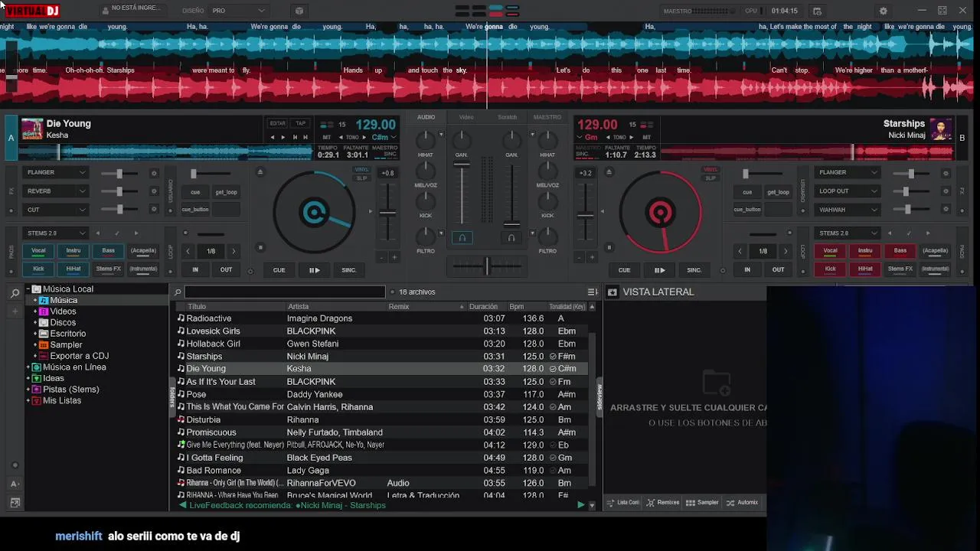Viewport: 980px width, 551px height.
Task: Switch to the MAESTRO mixer tab
Action: click(547, 117)
